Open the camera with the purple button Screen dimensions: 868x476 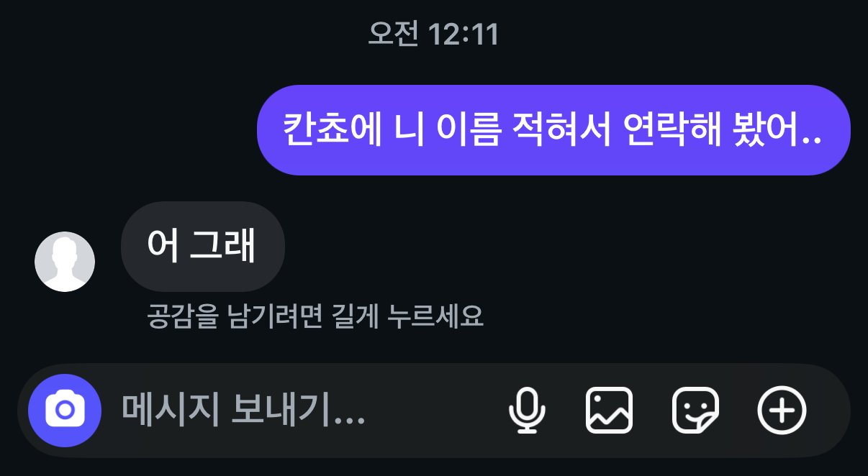point(65,411)
